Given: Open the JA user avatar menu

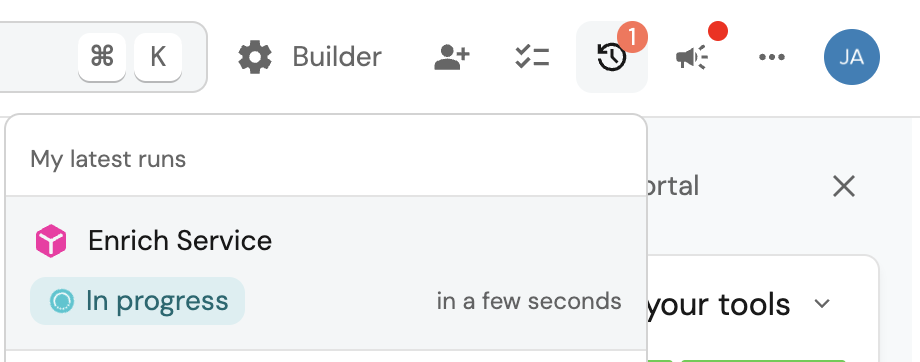Looking at the screenshot, I should 851,57.
